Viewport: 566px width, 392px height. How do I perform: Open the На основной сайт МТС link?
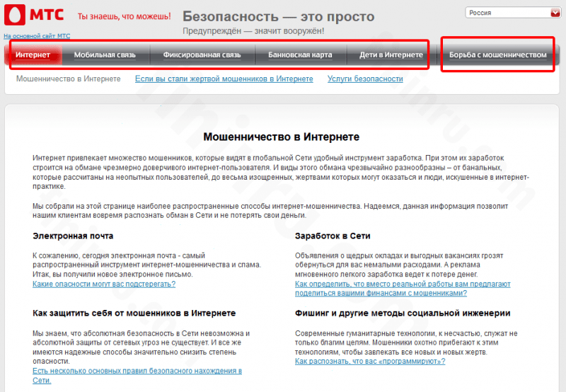point(37,36)
